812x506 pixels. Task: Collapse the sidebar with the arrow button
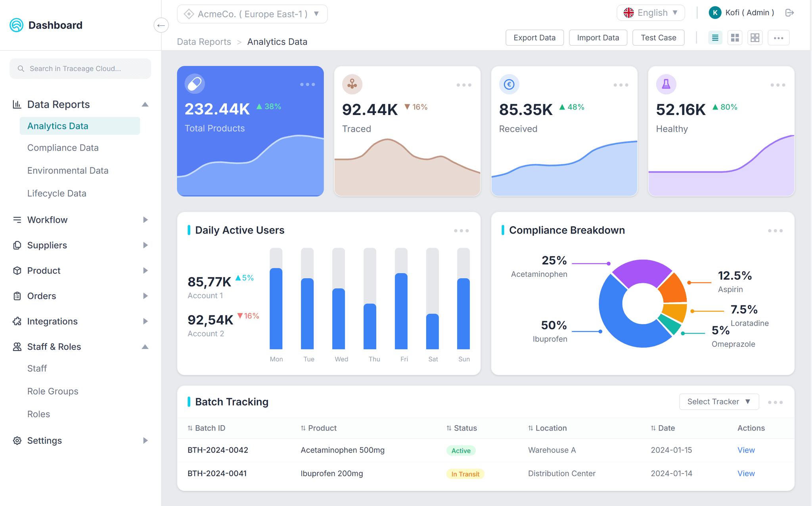[161, 25]
